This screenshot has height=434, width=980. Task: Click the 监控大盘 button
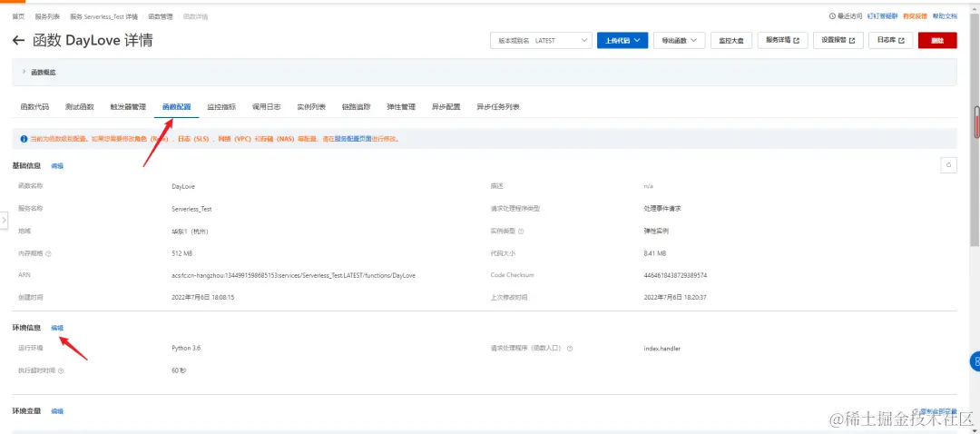tap(731, 40)
